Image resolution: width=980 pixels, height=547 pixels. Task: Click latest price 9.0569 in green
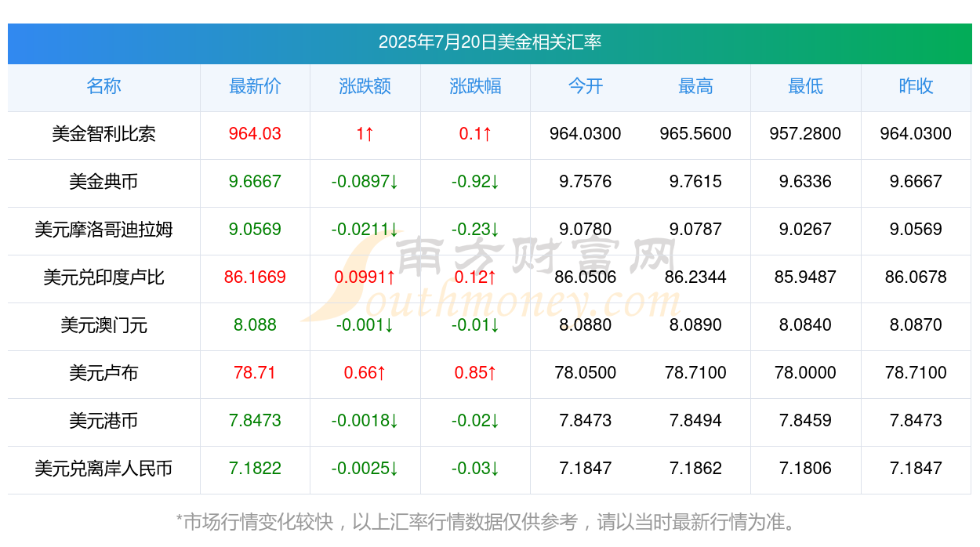255,230
